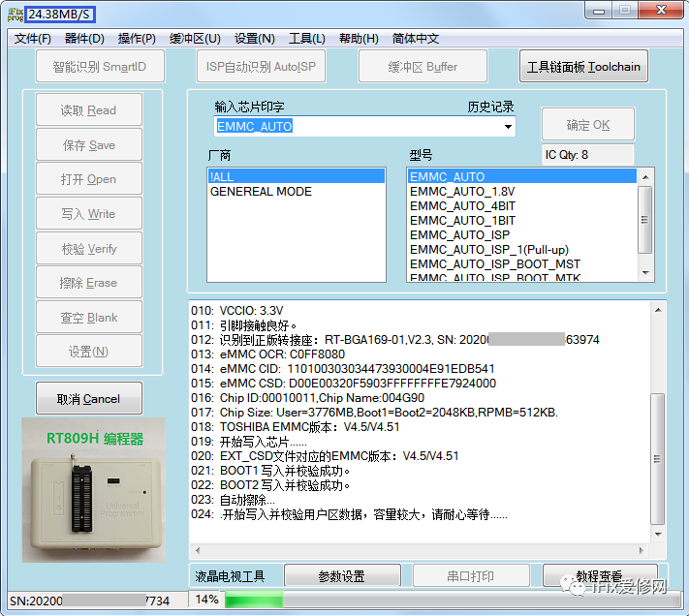Image resolution: width=689 pixels, height=616 pixels.
Task: Click the 读取 Read button
Action: tap(89, 109)
